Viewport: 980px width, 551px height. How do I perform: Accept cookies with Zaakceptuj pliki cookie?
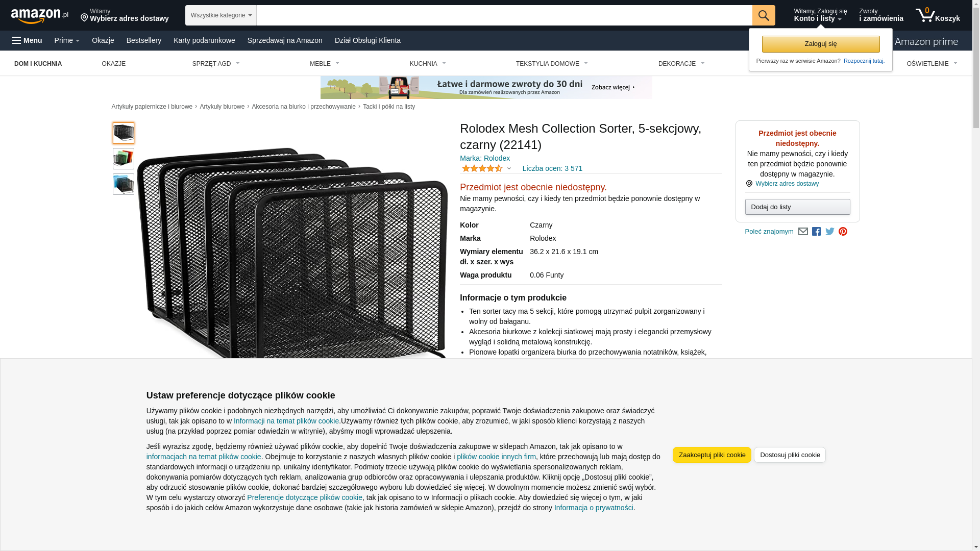[x=712, y=455]
